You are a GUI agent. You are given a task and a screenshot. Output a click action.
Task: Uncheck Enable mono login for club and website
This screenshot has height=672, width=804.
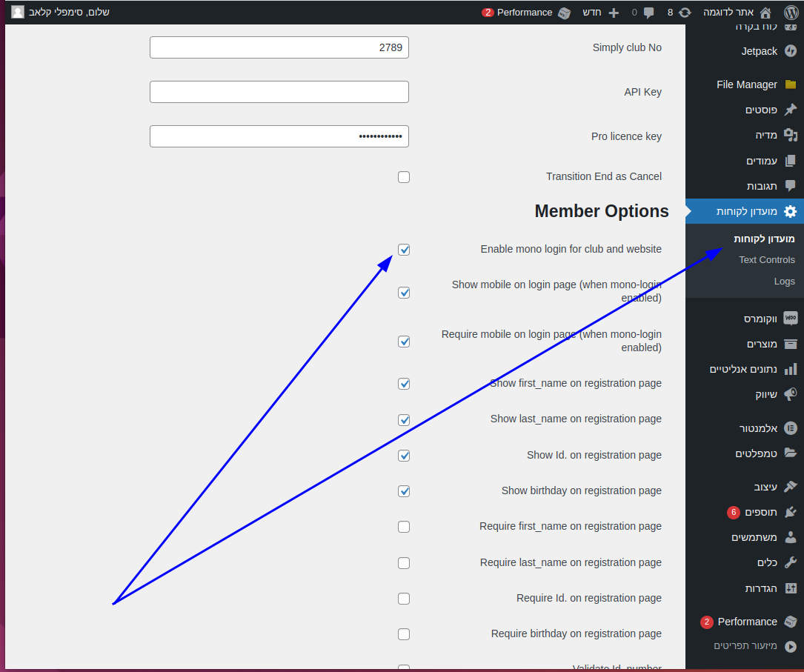[404, 250]
